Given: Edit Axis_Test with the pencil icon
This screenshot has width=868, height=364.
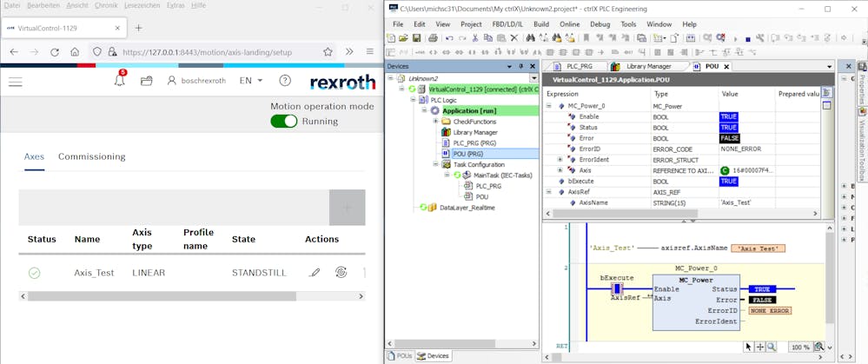Looking at the screenshot, I should click(x=315, y=273).
